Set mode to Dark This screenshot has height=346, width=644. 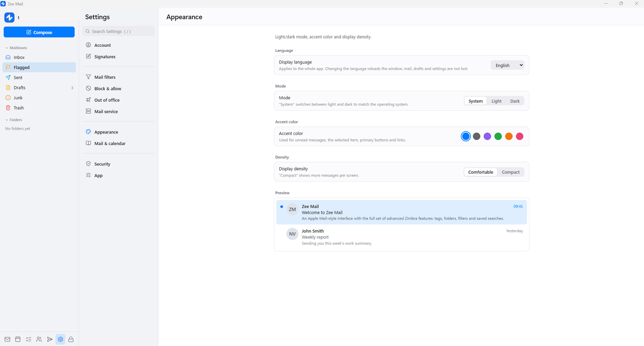coord(515,101)
